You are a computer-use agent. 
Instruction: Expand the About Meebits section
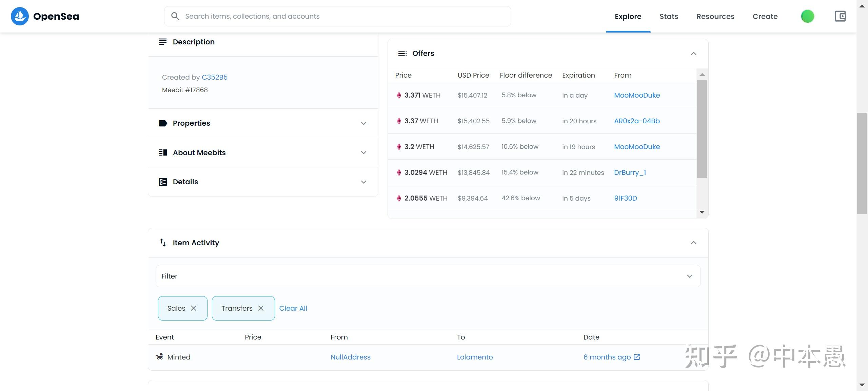click(363, 153)
